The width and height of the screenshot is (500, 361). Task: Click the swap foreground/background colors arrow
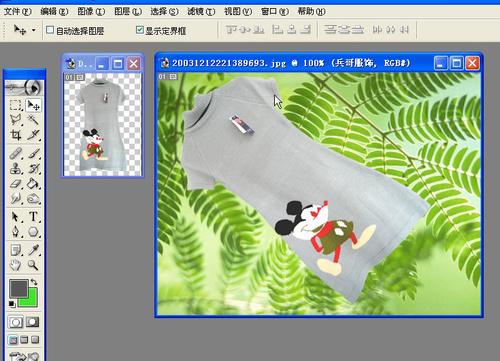tap(34, 282)
